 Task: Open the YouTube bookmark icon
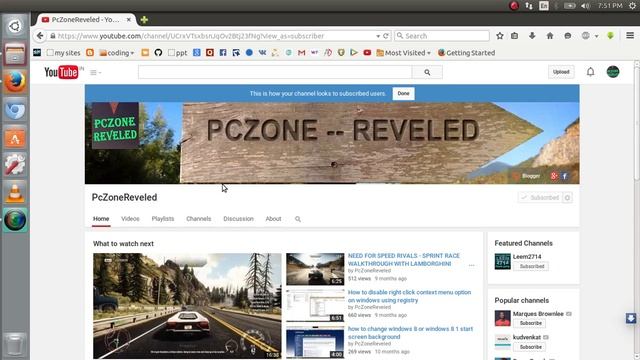tap(367, 53)
